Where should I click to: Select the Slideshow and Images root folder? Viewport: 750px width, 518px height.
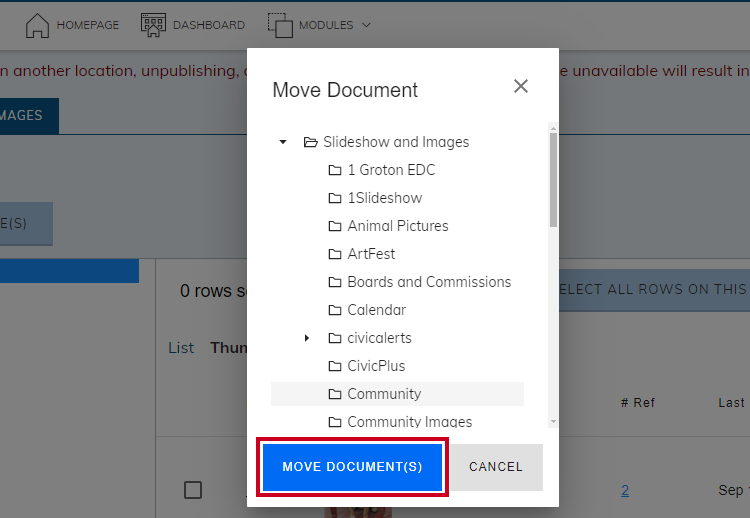[x=396, y=142]
